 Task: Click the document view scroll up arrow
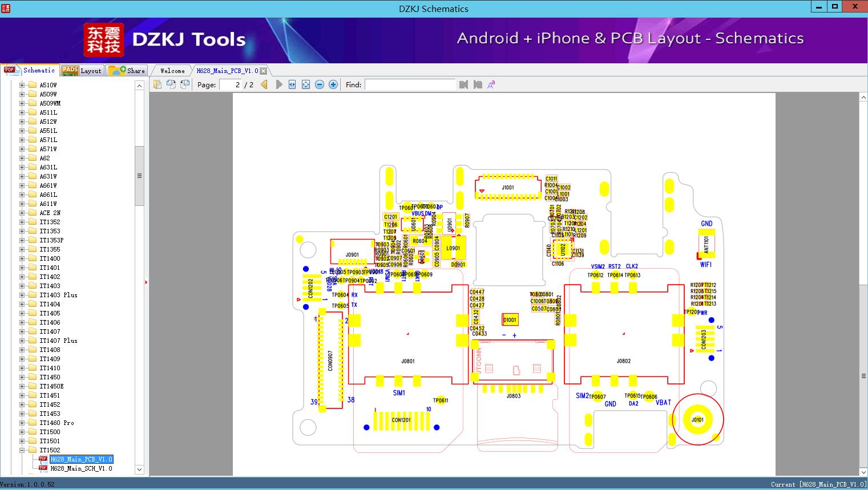863,98
